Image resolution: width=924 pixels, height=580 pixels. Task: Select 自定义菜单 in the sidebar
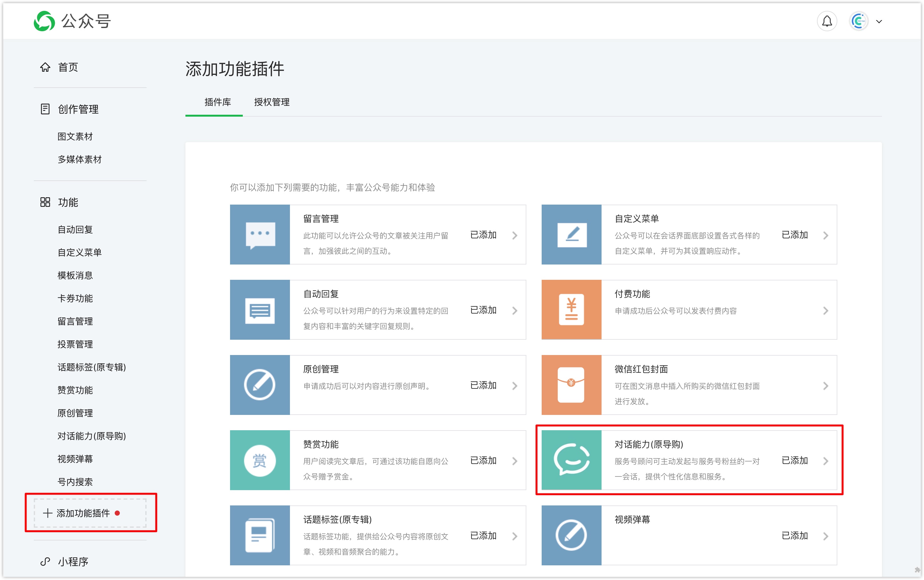80,252
